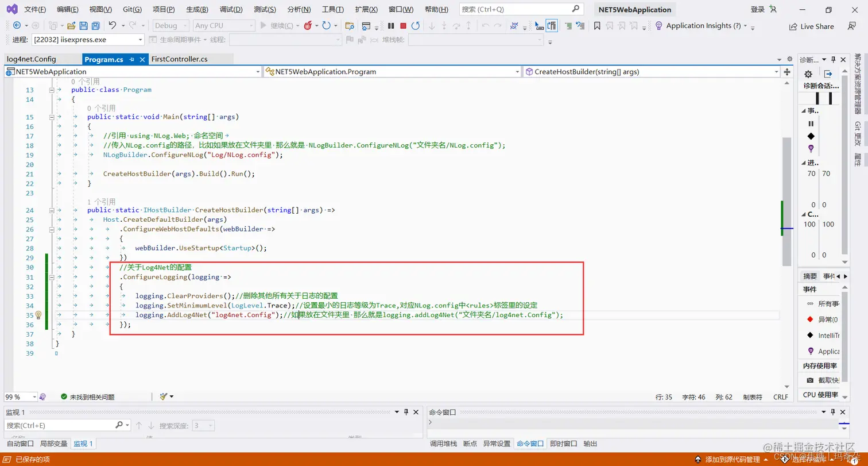The width and height of the screenshot is (868, 466).
Task: Click the Hot Reload flame icon
Action: (x=308, y=25)
